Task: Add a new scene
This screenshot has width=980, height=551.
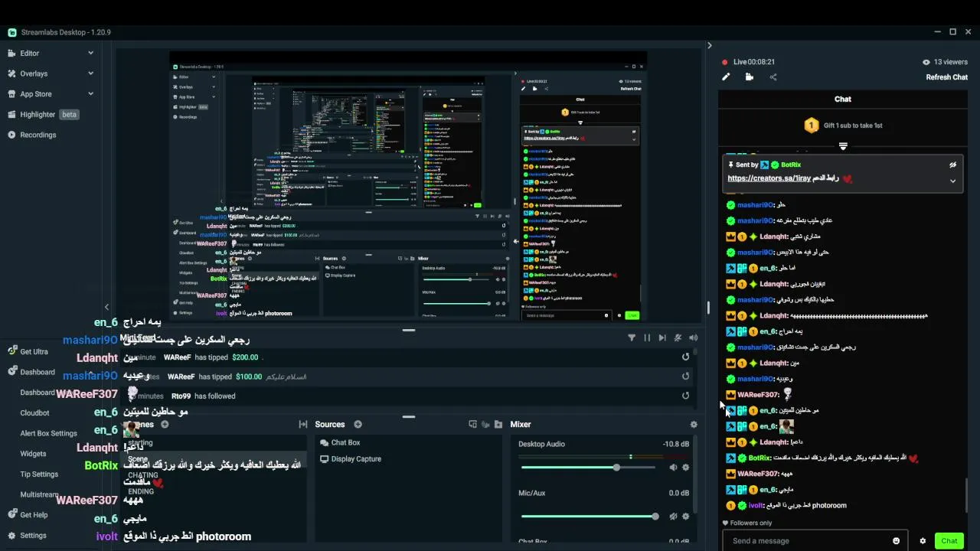Action: [165, 424]
